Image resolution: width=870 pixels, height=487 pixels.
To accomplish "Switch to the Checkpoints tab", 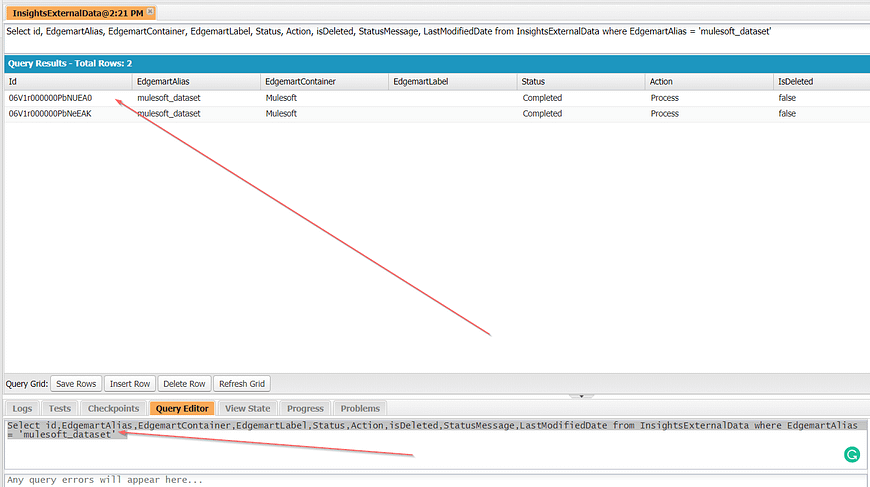I will click(x=113, y=408).
